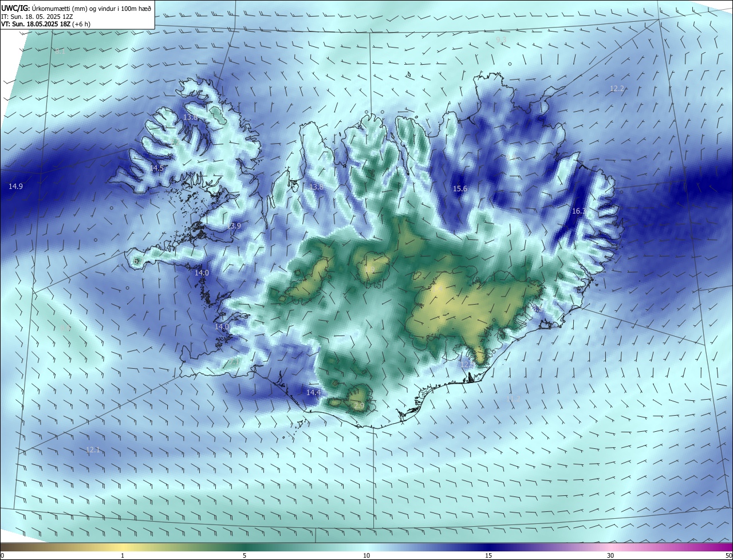Click the 8.1 value label over the ocean
Image resolution: width=733 pixels, height=560 pixels.
tap(60, 52)
